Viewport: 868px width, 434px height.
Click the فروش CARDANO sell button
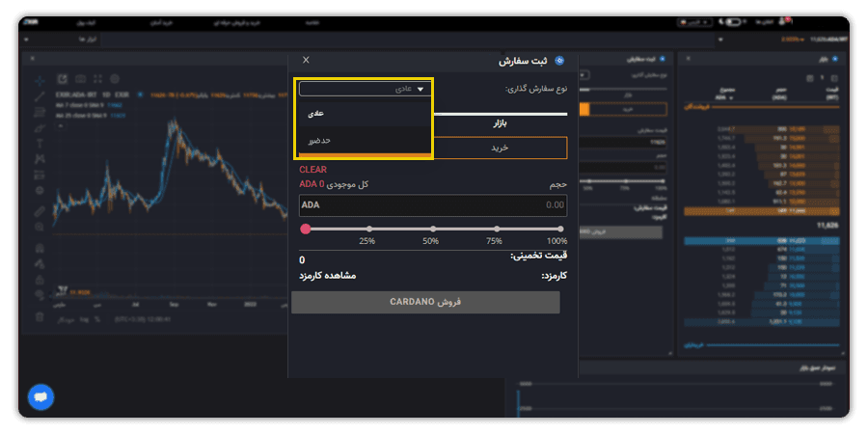(425, 302)
